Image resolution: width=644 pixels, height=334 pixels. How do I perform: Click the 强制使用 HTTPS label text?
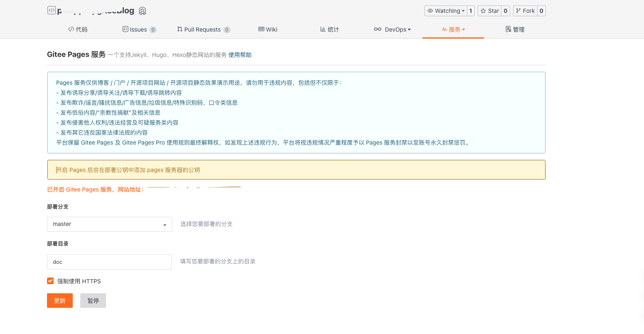(x=79, y=281)
